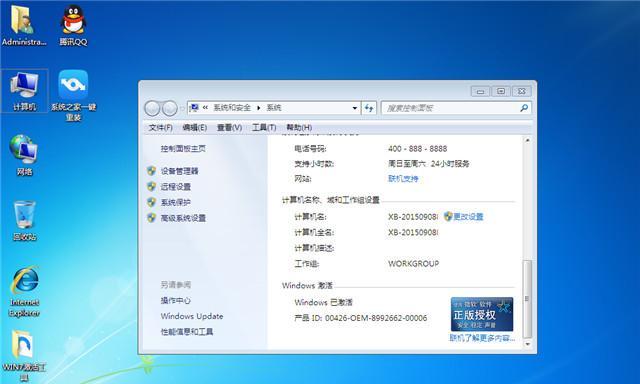Open 高级系统设置 link
Screen dimensions: 640x384
click(183, 218)
